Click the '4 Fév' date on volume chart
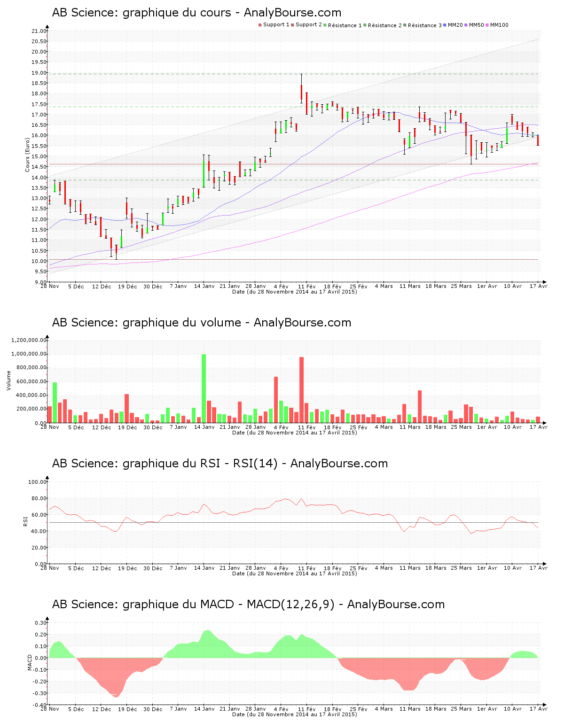 (x=281, y=427)
